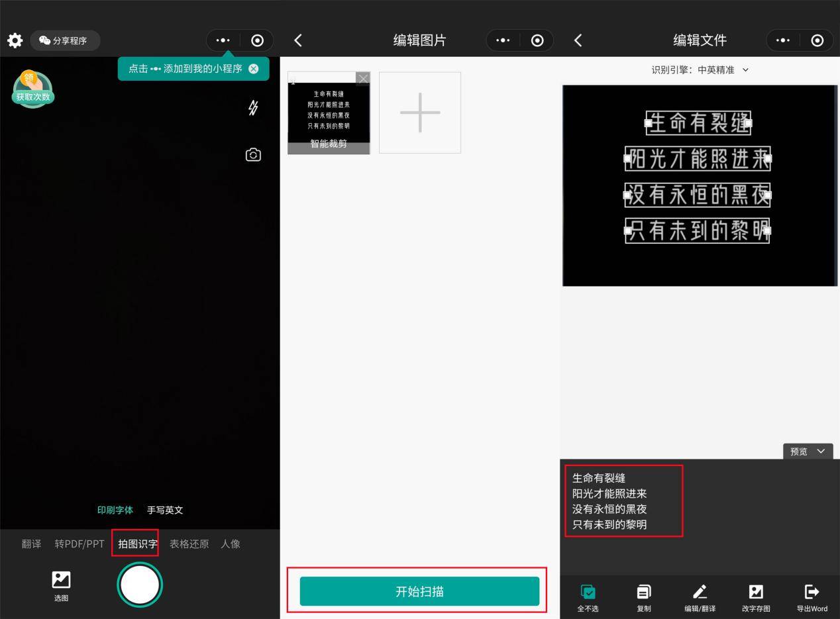This screenshot has width=840, height=619.
Task: Tap the back arrow on the 编辑文件 page
Action: 578,40
